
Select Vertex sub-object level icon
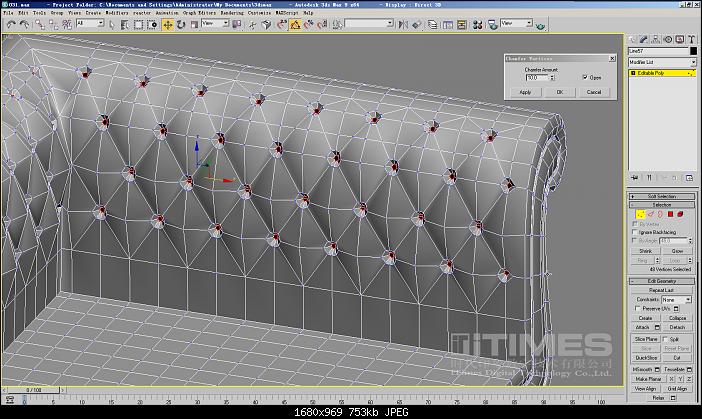click(638, 214)
